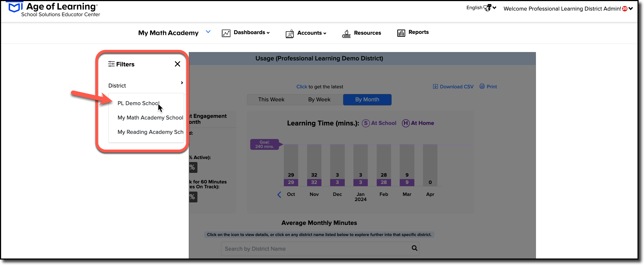Click the Welcome Professional Learning District Admin text
The width and height of the screenshot is (644, 265).
[x=562, y=9]
